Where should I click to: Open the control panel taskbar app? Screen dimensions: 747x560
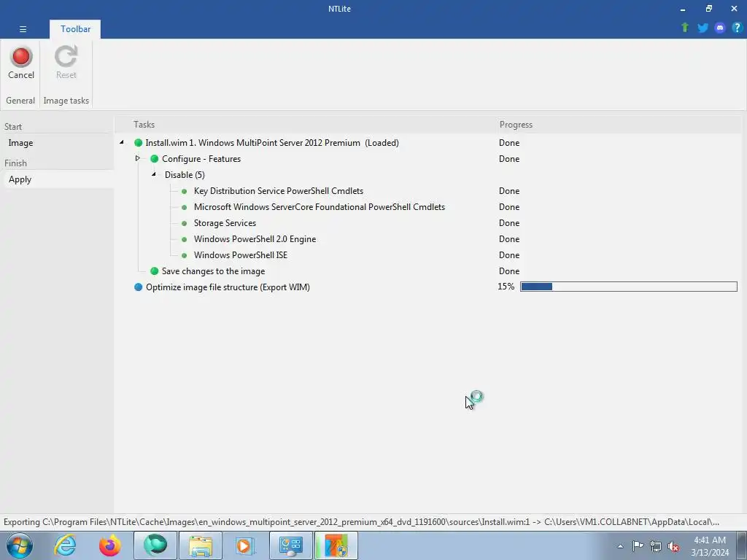click(291, 545)
